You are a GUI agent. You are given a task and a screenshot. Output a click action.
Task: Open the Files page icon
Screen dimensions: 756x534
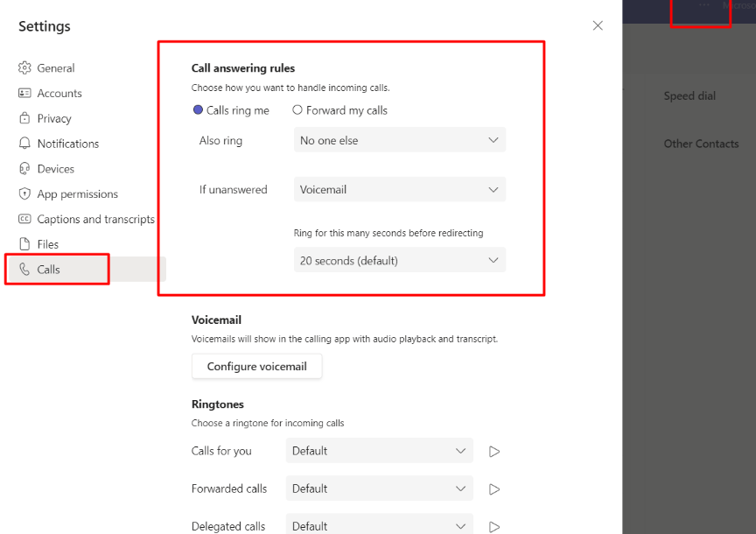[x=24, y=244]
